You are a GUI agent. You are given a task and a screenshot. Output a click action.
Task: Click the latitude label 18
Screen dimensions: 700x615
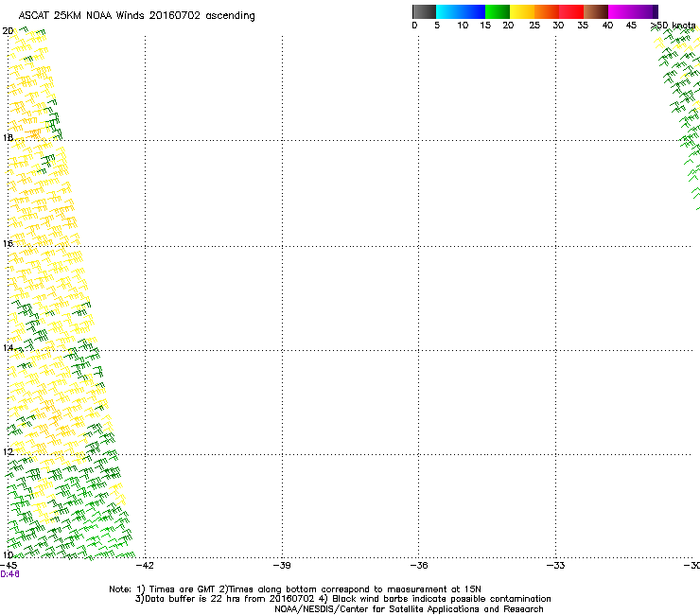[x=8, y=137]
